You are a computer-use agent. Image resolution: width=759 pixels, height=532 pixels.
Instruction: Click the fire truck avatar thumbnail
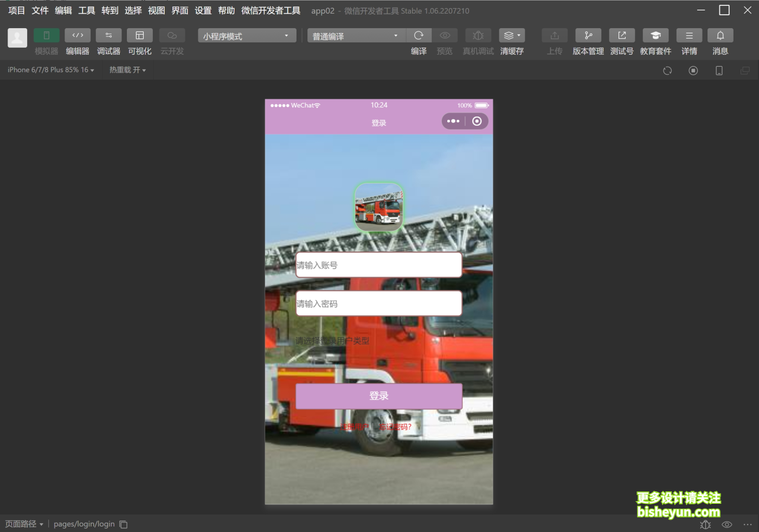[378, 207]
